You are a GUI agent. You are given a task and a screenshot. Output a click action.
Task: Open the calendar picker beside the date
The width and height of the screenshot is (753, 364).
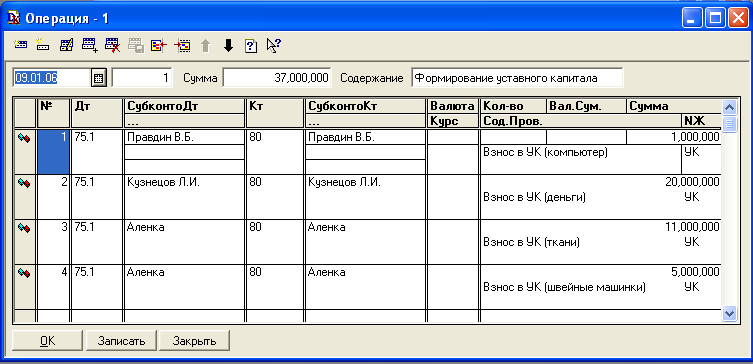[x=98, y=78]
